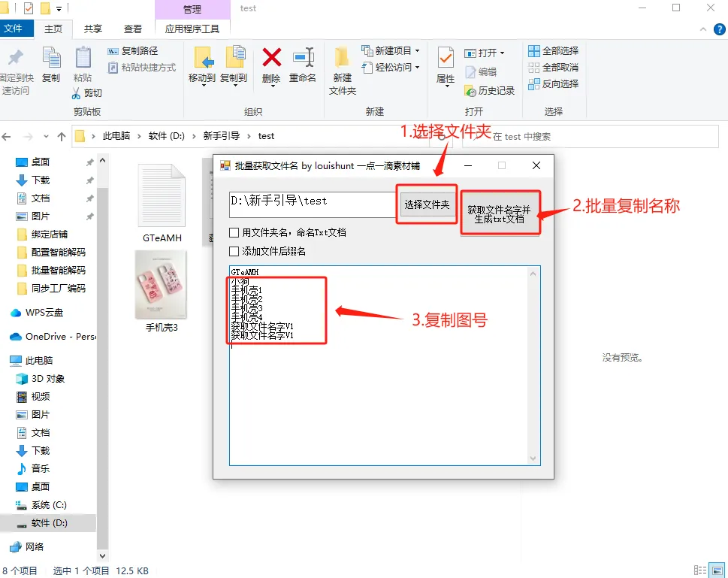Click the 剪切 scissors icon

[x=76, y=93]
